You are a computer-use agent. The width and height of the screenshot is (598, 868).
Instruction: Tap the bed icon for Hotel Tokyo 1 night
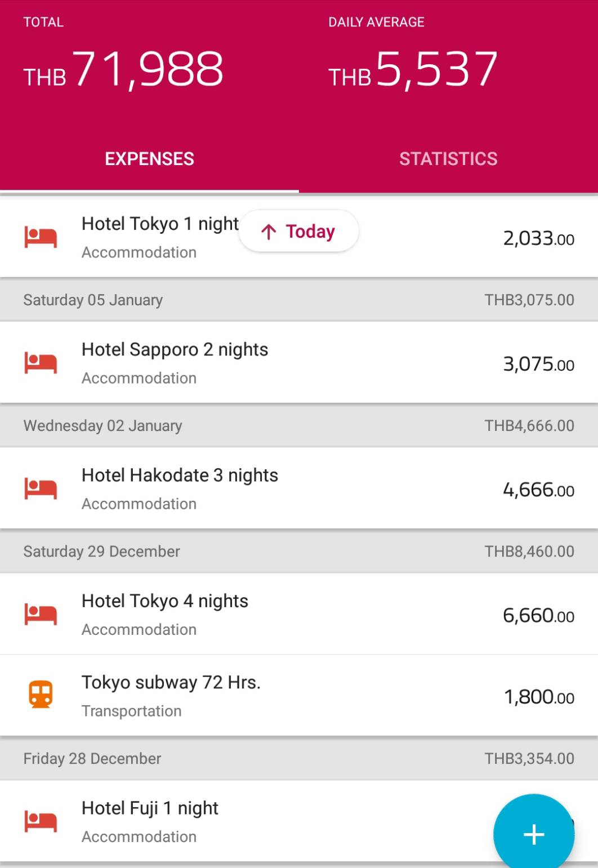(41, 238)
